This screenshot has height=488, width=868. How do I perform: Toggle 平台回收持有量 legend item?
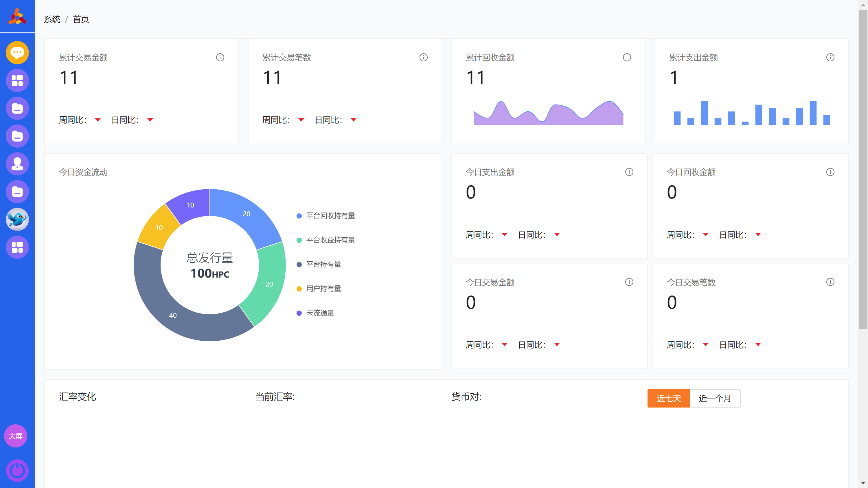pos(325,216)
